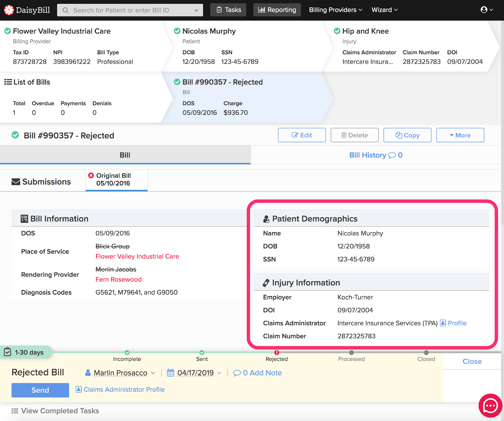504x421 pixels.
Task: Click the Closed progress step marker
Action: [426, 353]
